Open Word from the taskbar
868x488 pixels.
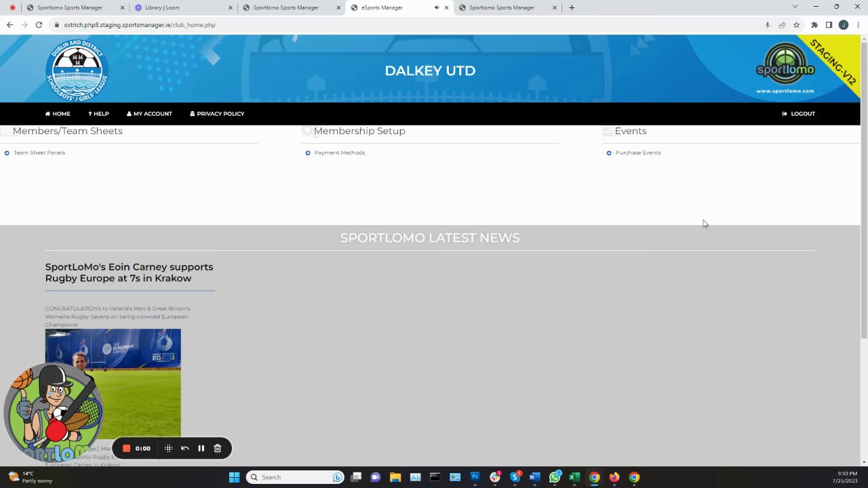coord(534,477)
